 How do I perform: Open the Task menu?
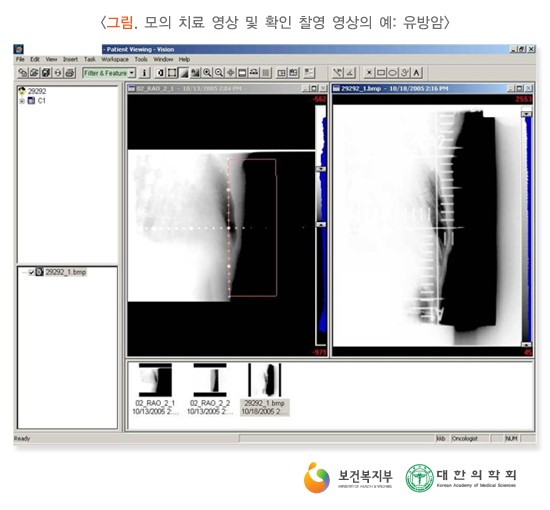point(90,59)
